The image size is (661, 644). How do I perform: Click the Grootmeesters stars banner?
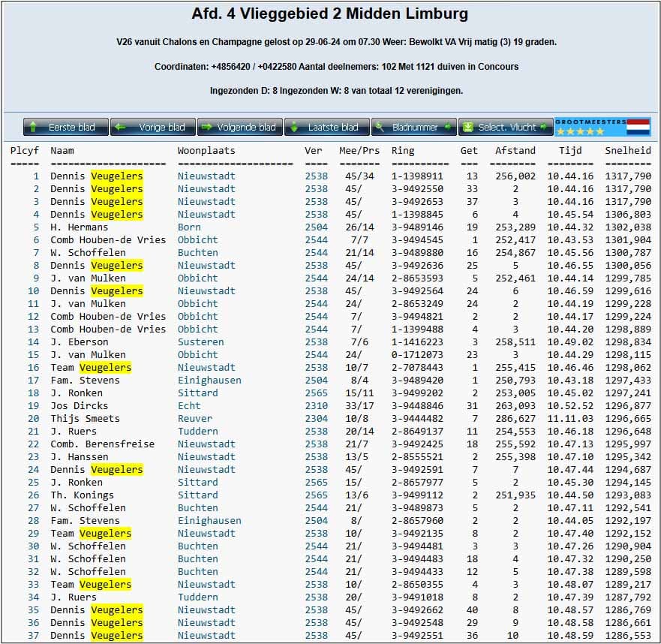click(590, 127)
